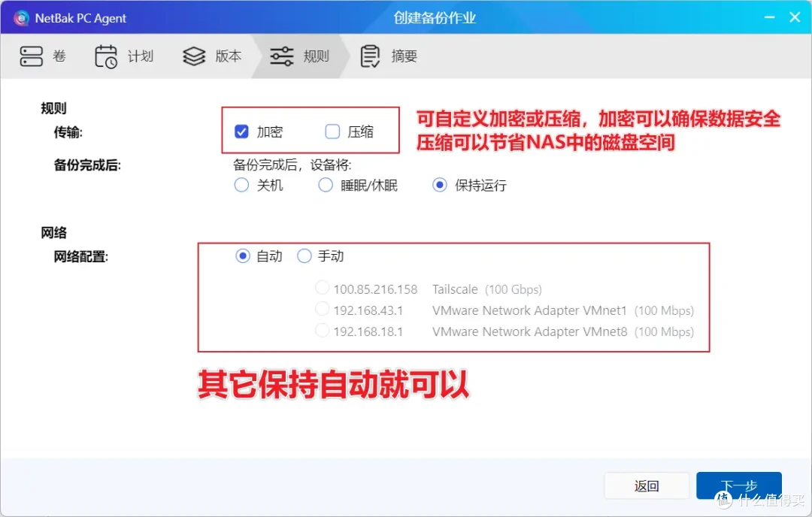
Task: Switch to the 卷 step tab
Action: click(44, 56)
